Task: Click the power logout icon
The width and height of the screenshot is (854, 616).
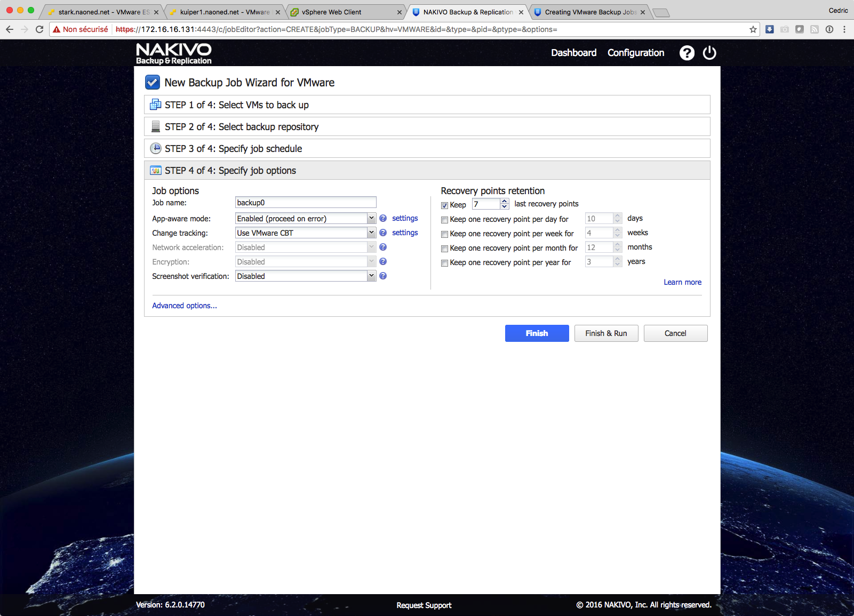Action: click(709, 53)
